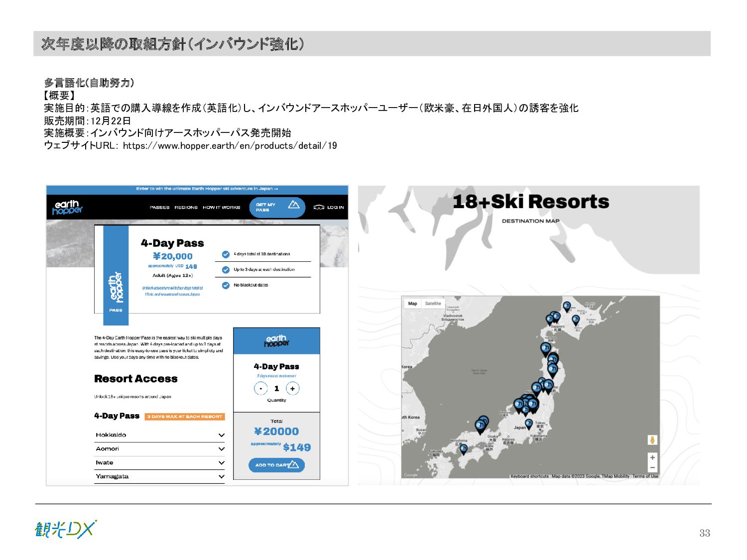
Task: Decrease pass quantity with minus button
Action: pyautogui.click(x=261, y=389)
